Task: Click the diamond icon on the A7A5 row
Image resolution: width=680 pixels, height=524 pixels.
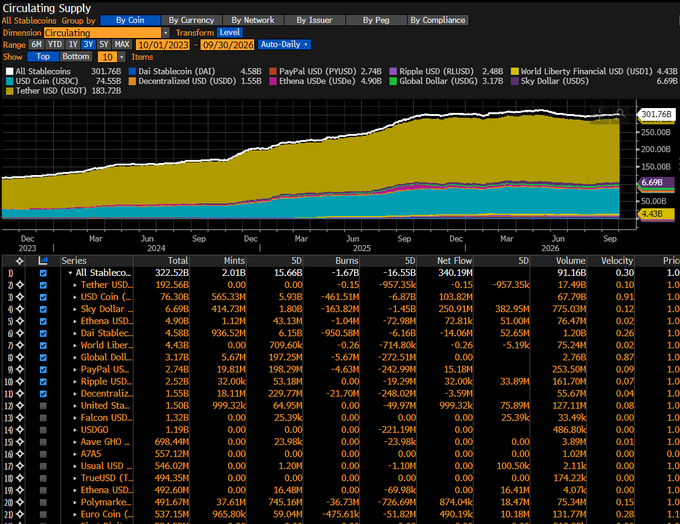Action: (20, 454)
